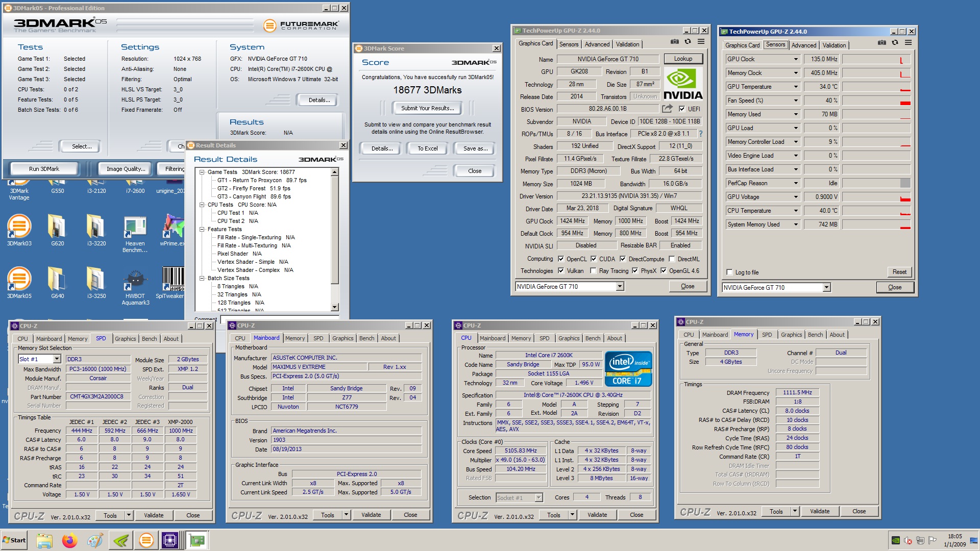Viewport: 980px width, 551px height.
Task: Click the Lookup button in GPU-Z
Action: (683, 59)
